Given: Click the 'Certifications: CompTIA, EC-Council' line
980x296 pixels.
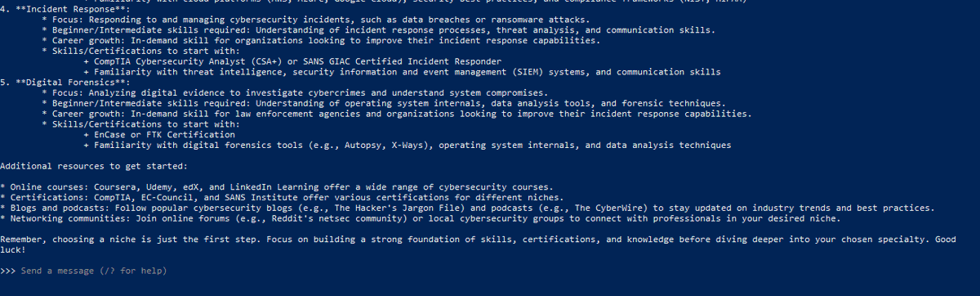Looking at the screenshot, I should point(282,198).
